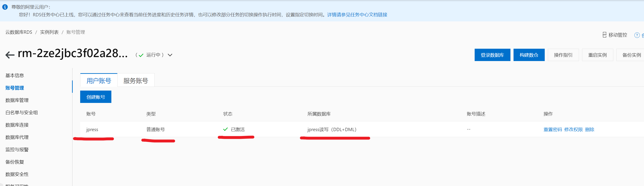Open the task center documentation link
Screen dimensions: 644x186
(357, 15)
